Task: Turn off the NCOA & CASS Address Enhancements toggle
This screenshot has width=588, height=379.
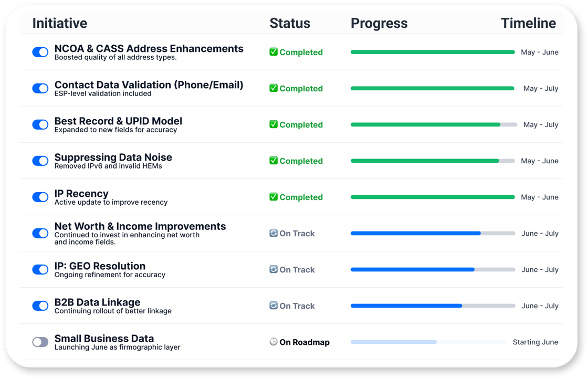Action: click(x=40, y=52)
